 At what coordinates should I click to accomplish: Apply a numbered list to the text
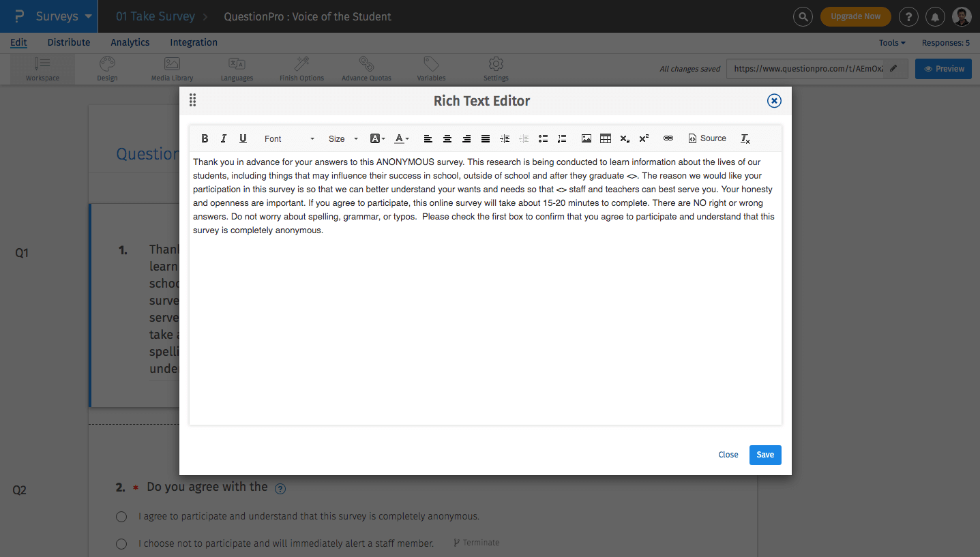[x=562, y=138]
